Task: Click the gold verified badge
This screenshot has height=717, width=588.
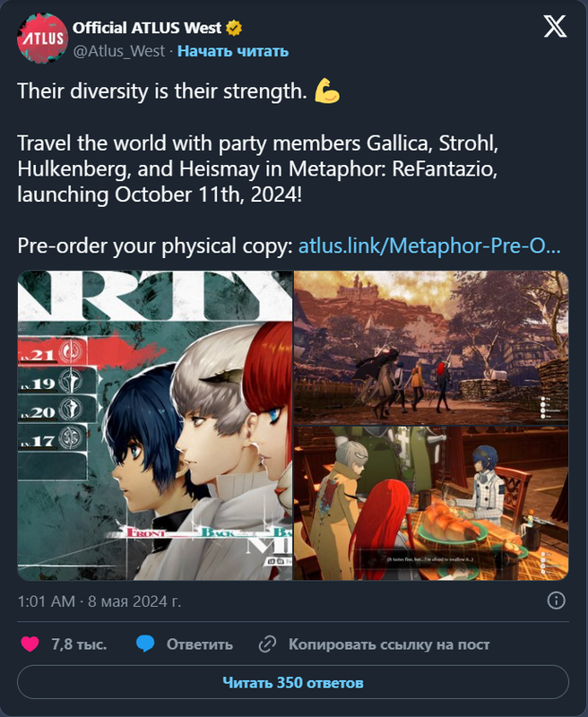Action: pyautogui.click(x=234, y=28)
